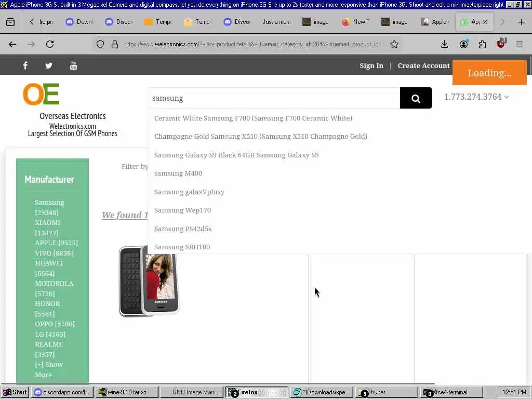
Task: Select suggestion Samsung SBH100
Action: 182,247
